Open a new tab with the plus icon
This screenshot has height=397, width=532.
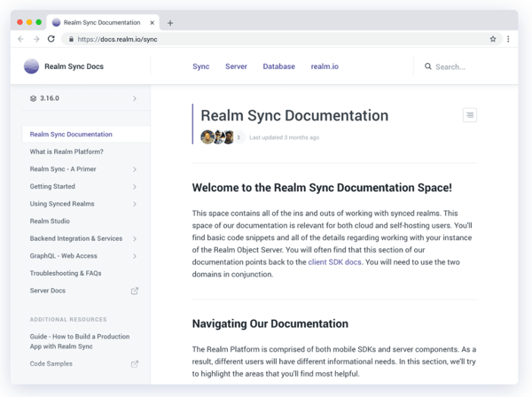[170, 23]
